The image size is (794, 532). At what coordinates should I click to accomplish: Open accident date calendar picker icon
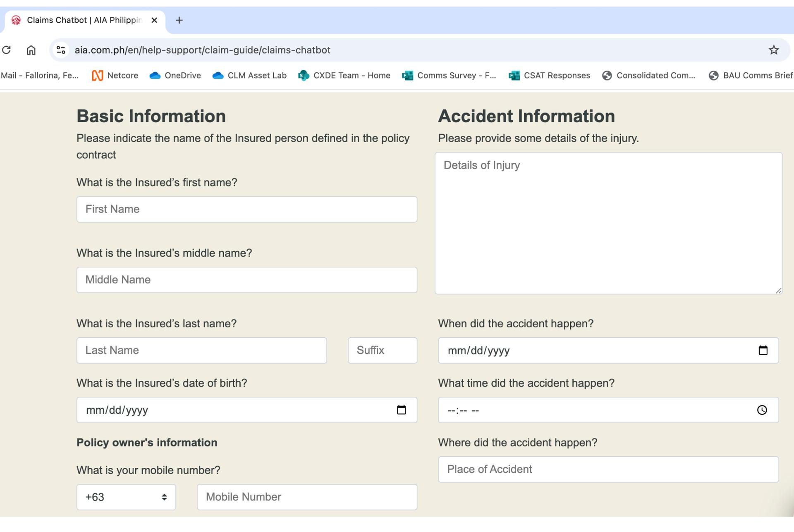(763, 351)
